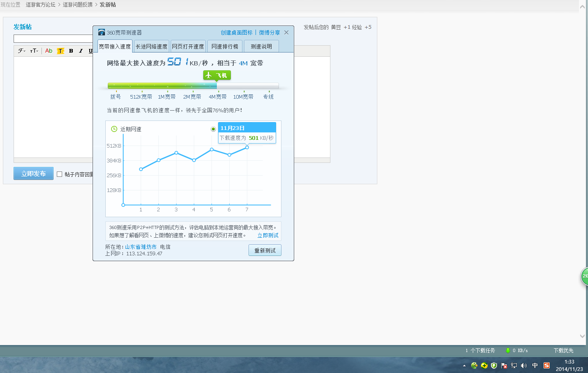
Task: Toggle the 中 input language indicator
Action: click(535, 365)
